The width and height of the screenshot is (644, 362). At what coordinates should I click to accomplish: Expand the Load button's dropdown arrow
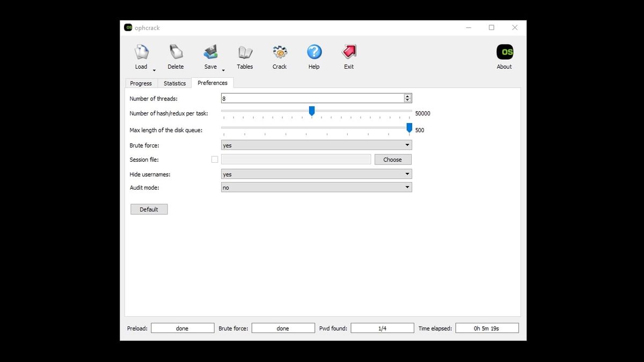(x=153, y=69)
